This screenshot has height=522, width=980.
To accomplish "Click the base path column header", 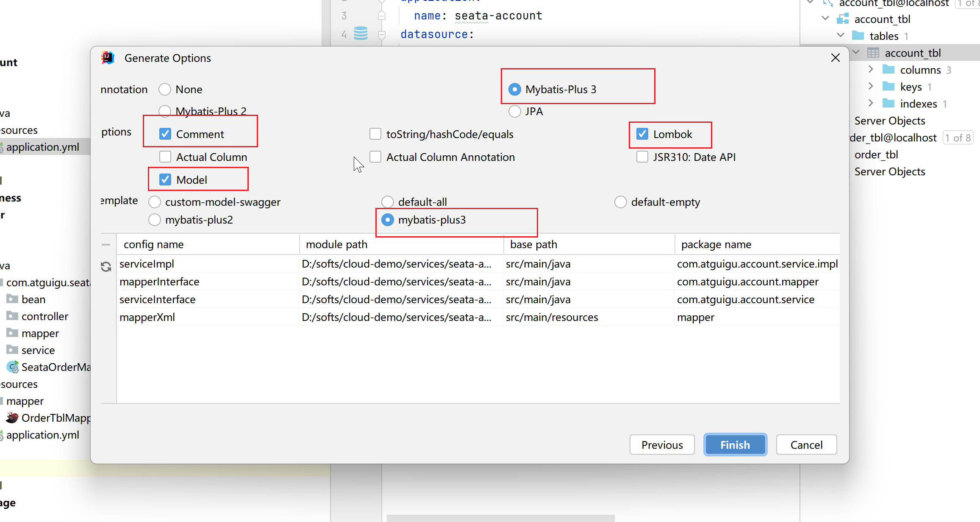I will pyautogui.click(x=589, y=244).
